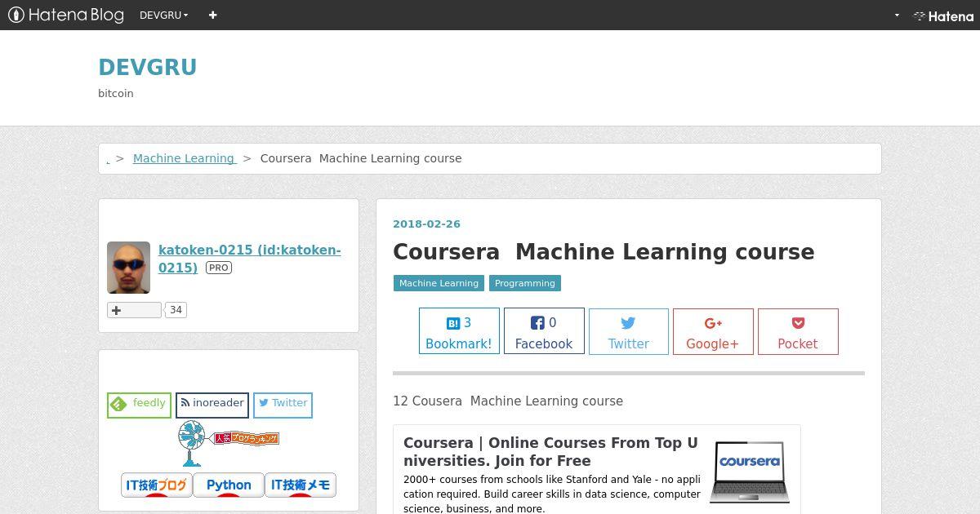Share the post on Google+
Image resolution: width=980 pixels, height=514 pixels.
coord(713,331)
